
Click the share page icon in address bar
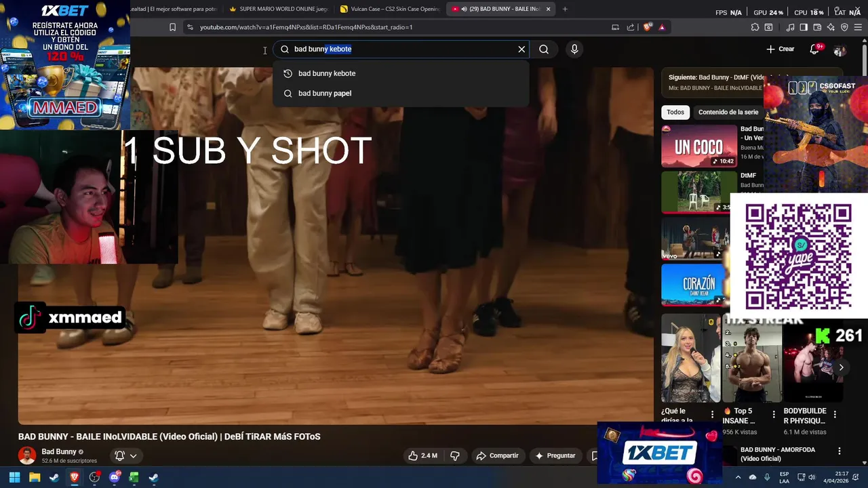631,27
